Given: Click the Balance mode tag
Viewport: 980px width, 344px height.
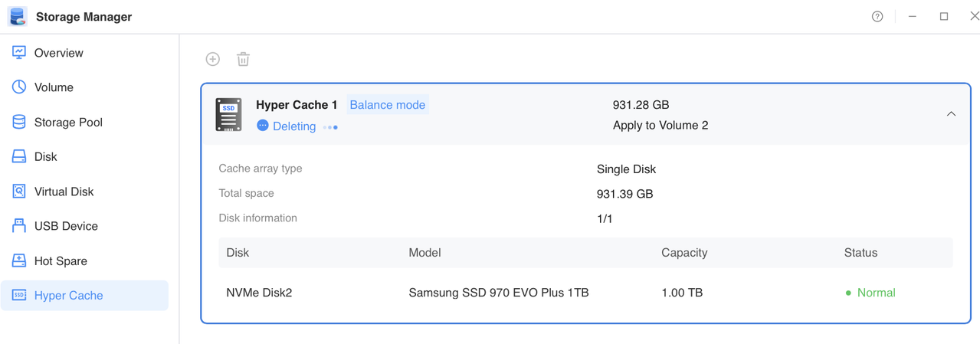Looking at the screenshot, I should 387,105.
